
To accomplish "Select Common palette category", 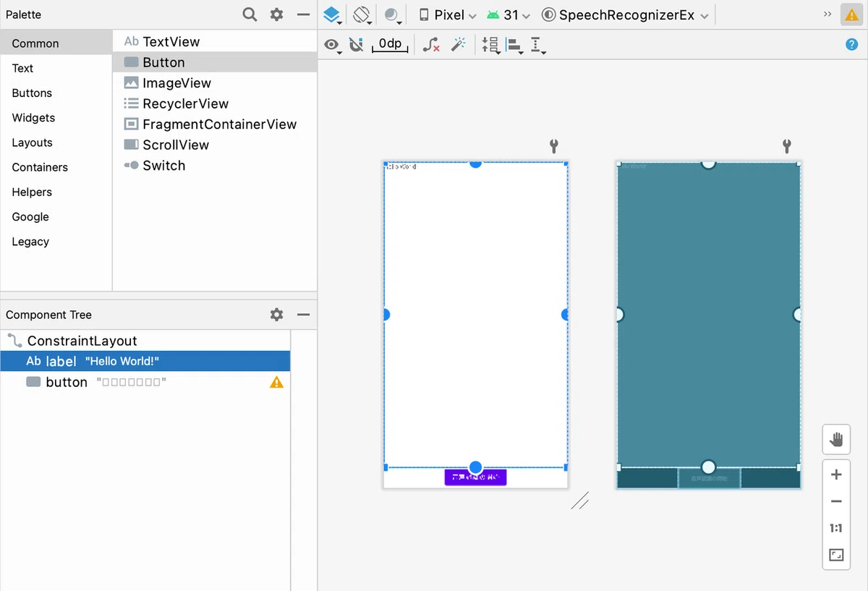I will click(x=56, y=43).
